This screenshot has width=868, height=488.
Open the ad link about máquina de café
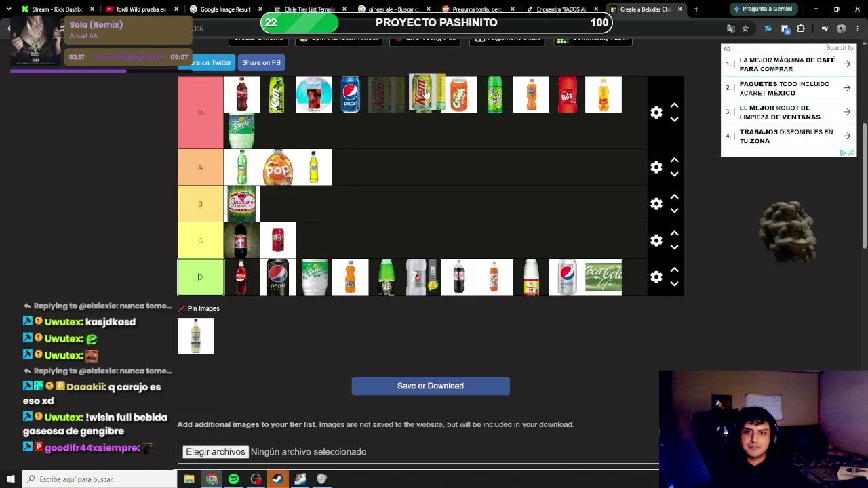788,64
